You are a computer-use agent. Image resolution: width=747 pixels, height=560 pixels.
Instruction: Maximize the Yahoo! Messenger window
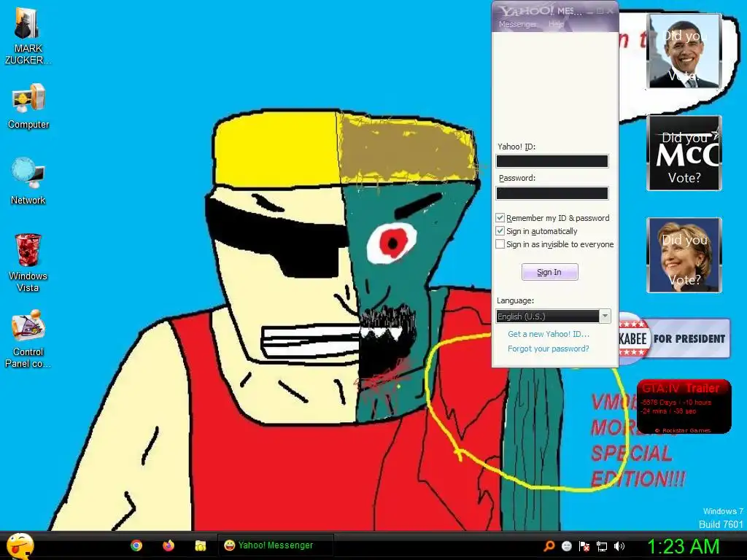coord(600,11)
